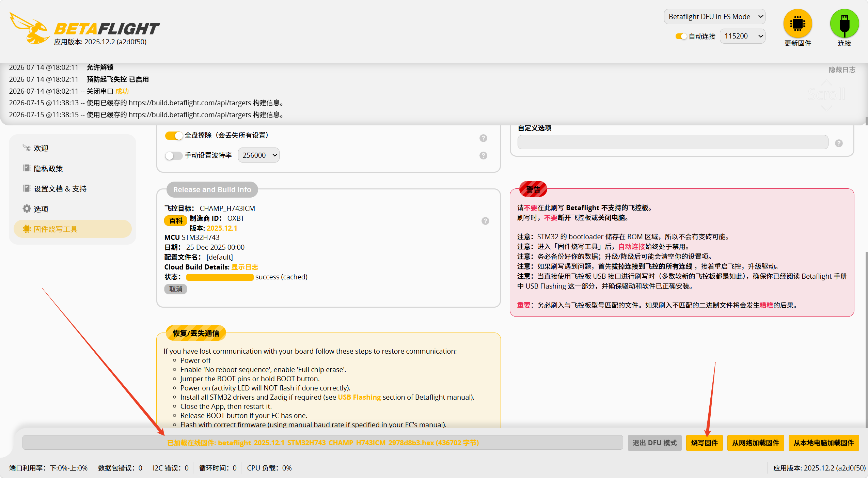Disable the 全盘擦除 full chip erase switch
868x478 pixels.
coord(174,136)
